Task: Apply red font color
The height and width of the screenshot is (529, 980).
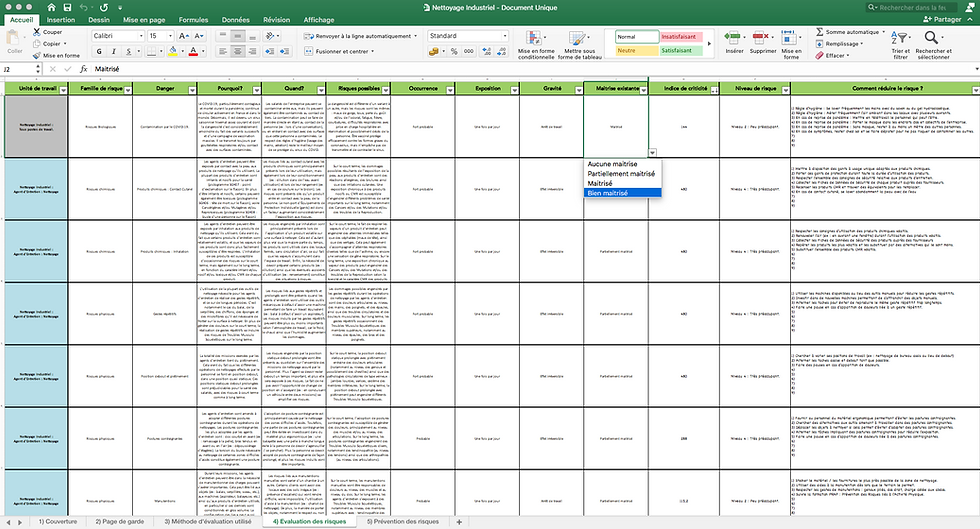Action: [x=193, y=51]
